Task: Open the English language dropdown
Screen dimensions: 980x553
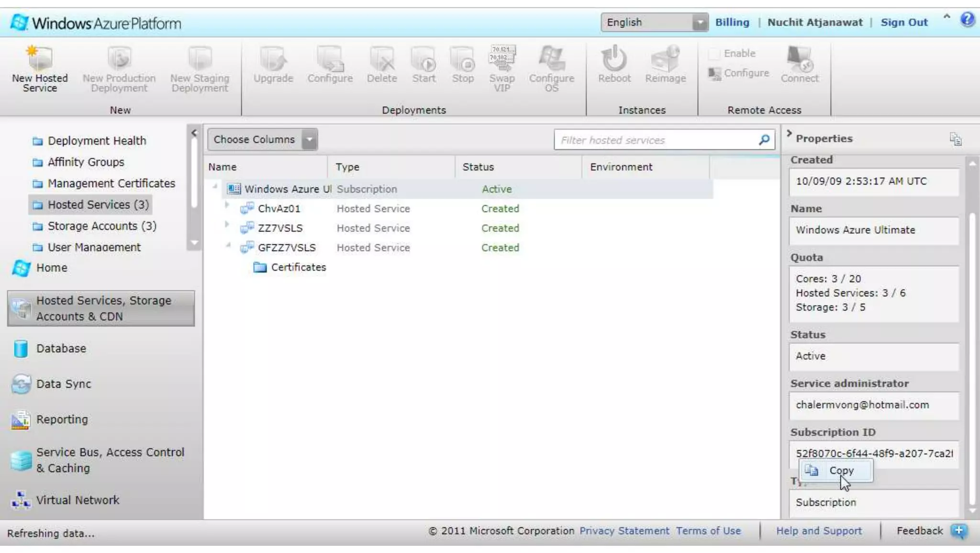Action: (x=700, y=23)
